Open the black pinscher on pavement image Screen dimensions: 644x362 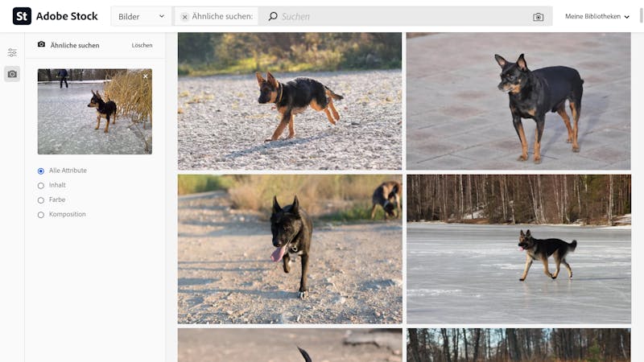pos(518,101)
